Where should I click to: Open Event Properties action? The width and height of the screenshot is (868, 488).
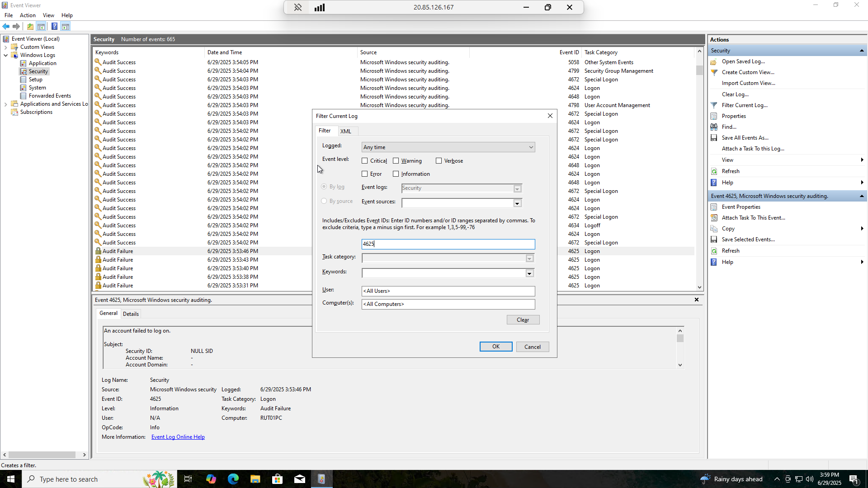pyautogui.click(x=741, y=207)
